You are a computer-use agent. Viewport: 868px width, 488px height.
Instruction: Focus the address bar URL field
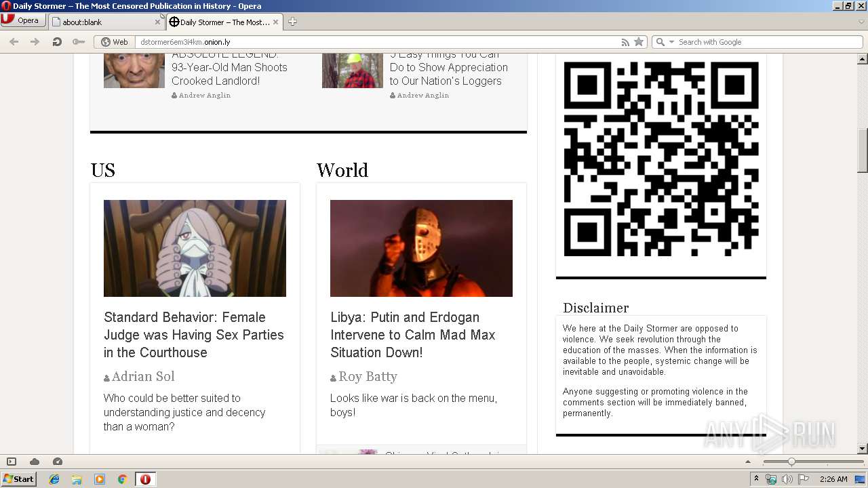tap(376, 41)
